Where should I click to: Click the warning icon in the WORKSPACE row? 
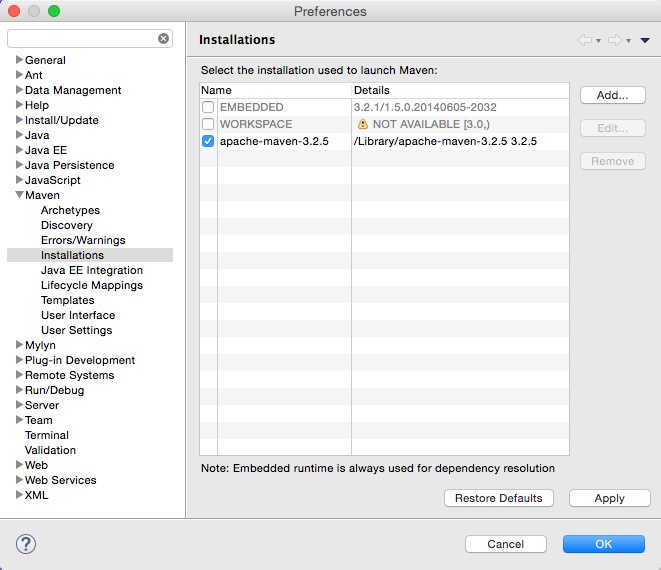click(363, 124)
